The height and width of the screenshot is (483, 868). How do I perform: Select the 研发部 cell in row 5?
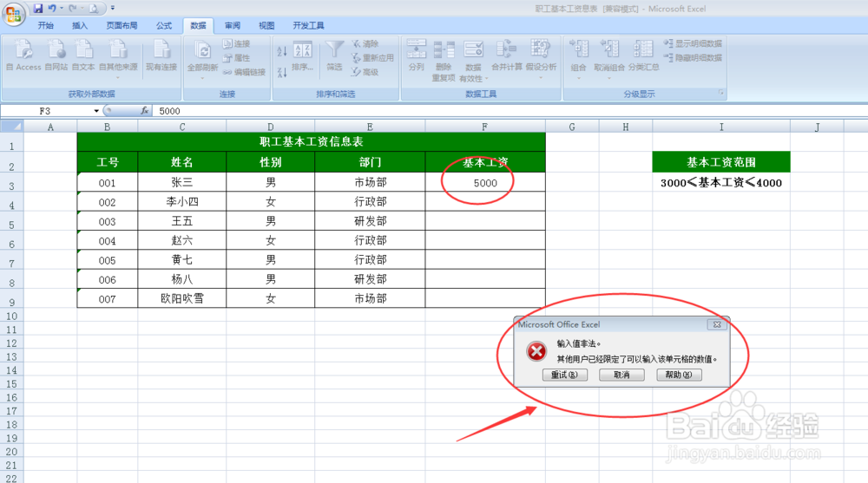[370, 221]
